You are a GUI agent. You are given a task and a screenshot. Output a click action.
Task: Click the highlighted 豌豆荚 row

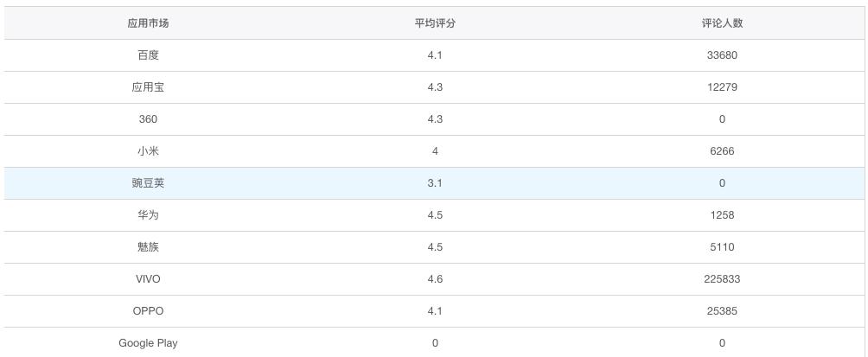(148, 183)
